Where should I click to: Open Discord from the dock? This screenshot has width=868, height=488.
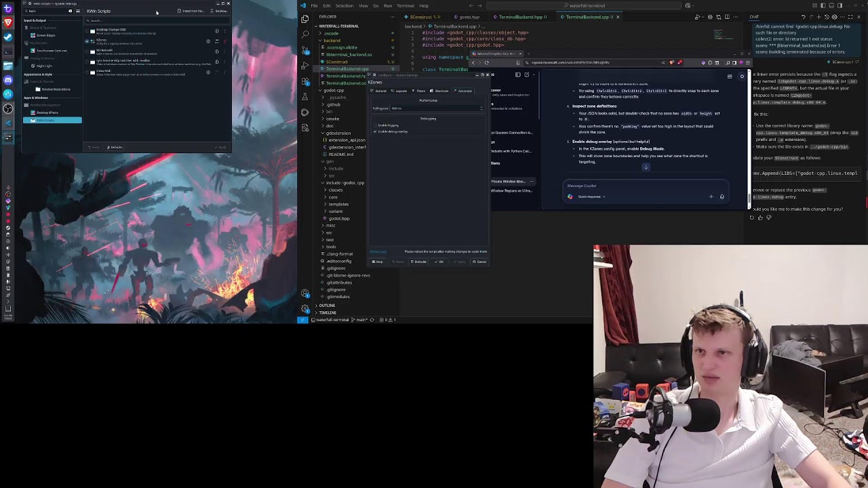(8, 80)
